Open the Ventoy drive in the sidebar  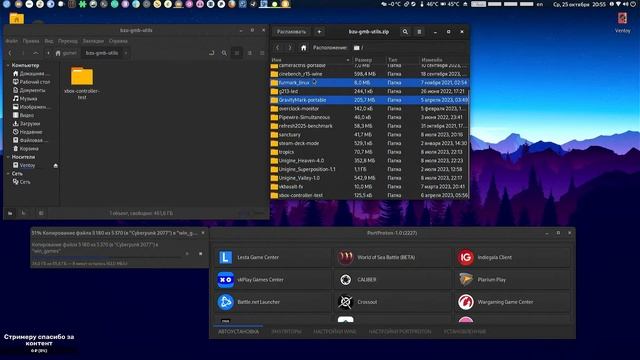[27, 165]
